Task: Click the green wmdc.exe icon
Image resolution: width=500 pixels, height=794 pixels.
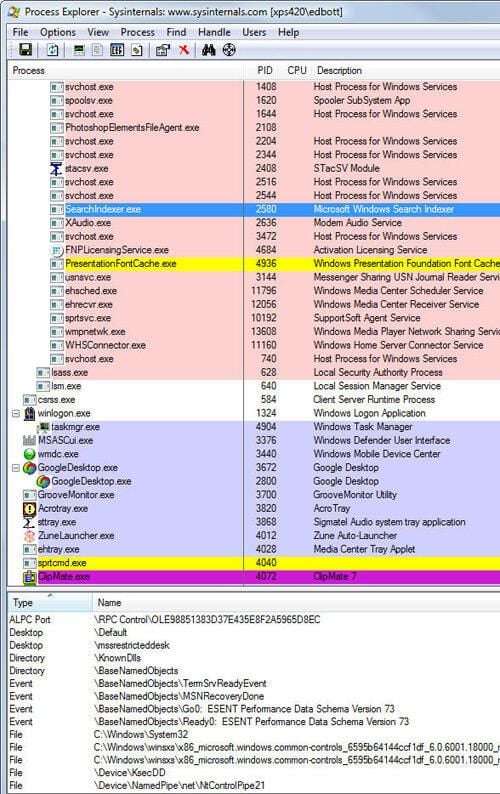Action: [x=29, y=454]
